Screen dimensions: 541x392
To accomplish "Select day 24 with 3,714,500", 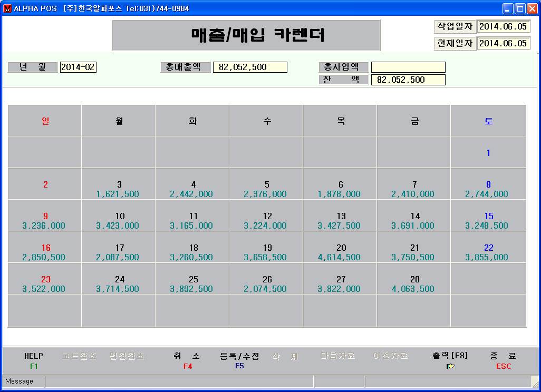I will (x=118, y=279).
